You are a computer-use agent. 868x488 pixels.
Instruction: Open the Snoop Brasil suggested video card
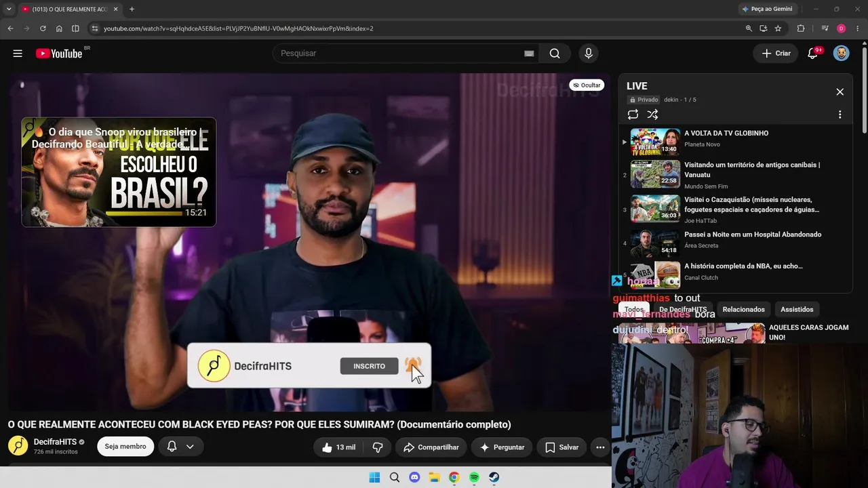pyautogui.click(x=119, y=172)
